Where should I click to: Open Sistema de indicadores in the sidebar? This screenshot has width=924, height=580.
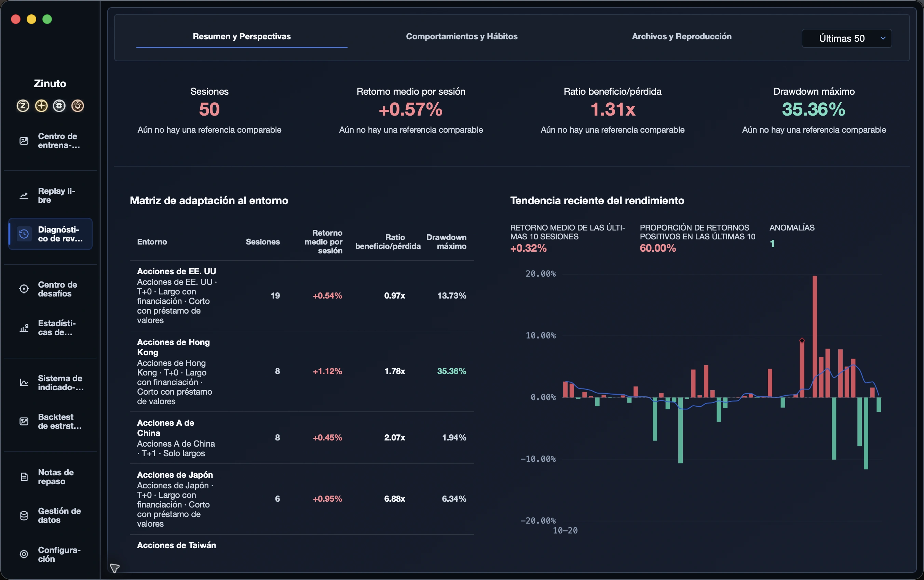(50, 383)
